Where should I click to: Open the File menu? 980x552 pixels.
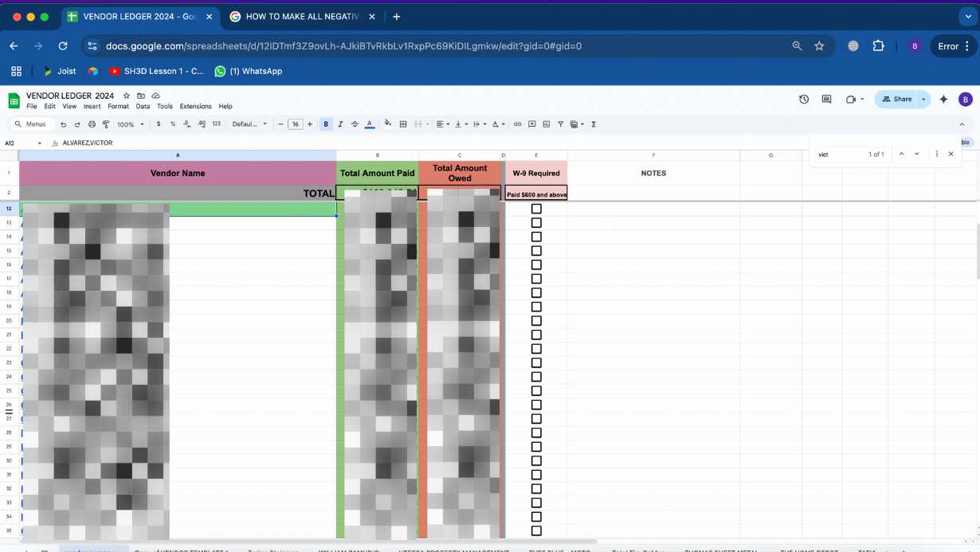[x=31, y=106]
